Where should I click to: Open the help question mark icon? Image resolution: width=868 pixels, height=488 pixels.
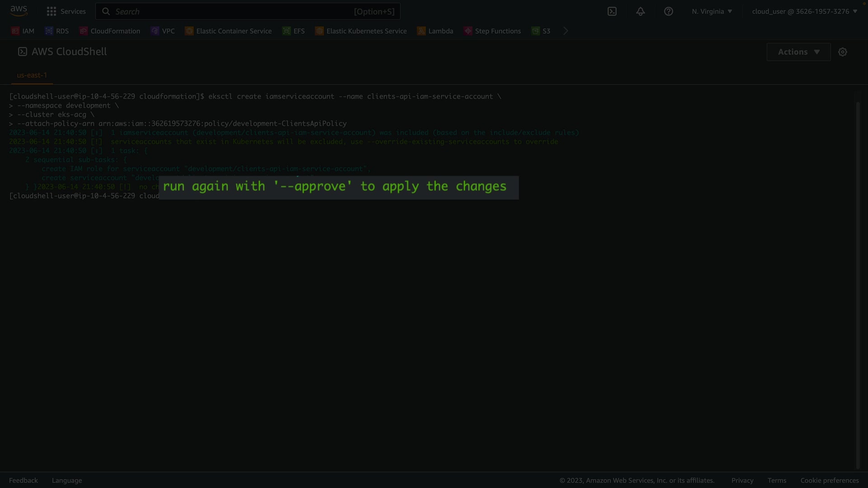(x=668, y=11)
